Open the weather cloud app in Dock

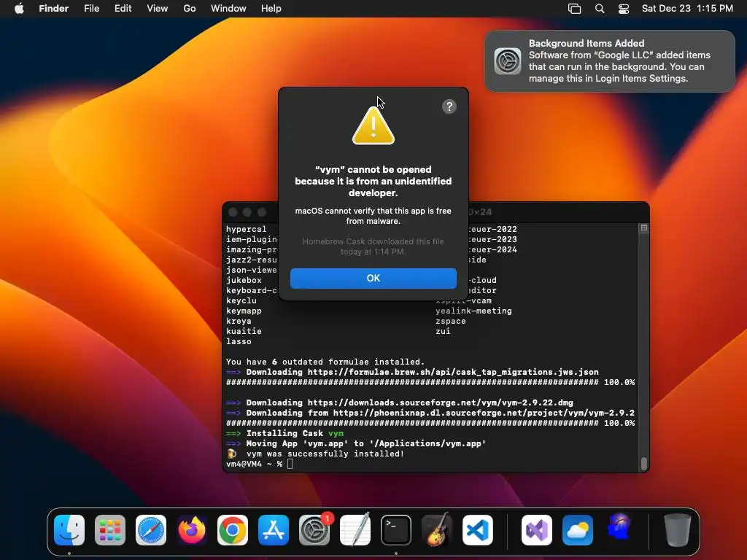pos(578,529)
